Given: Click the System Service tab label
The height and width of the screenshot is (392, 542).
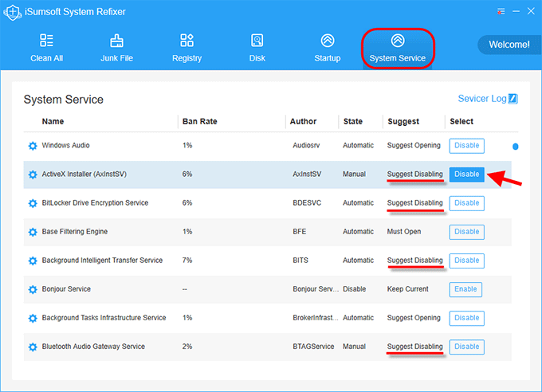Looking at the screenshot, I should [398, 58].
